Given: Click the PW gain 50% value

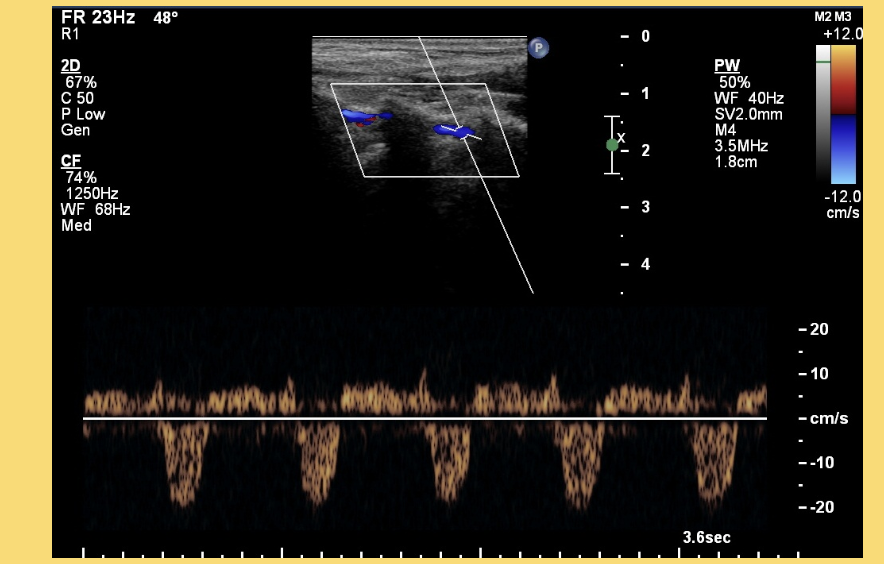Looking at the screenshot, I should click(x=735, y=82).
